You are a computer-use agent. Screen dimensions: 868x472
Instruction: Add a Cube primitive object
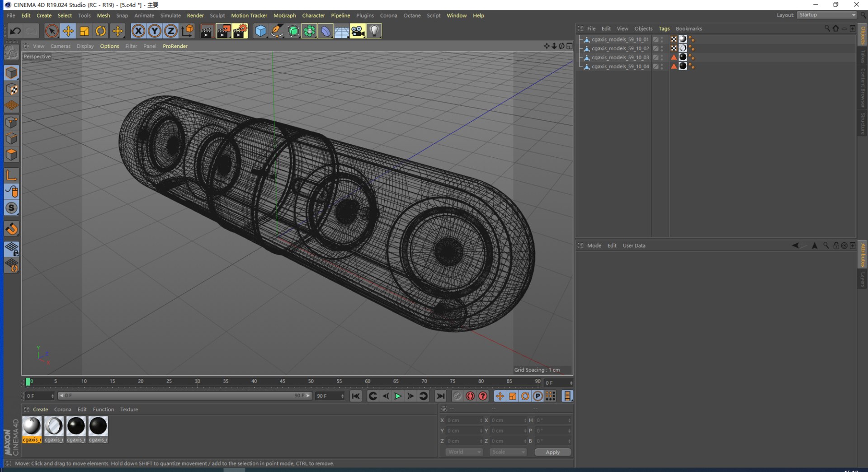(x=261, y=31)
